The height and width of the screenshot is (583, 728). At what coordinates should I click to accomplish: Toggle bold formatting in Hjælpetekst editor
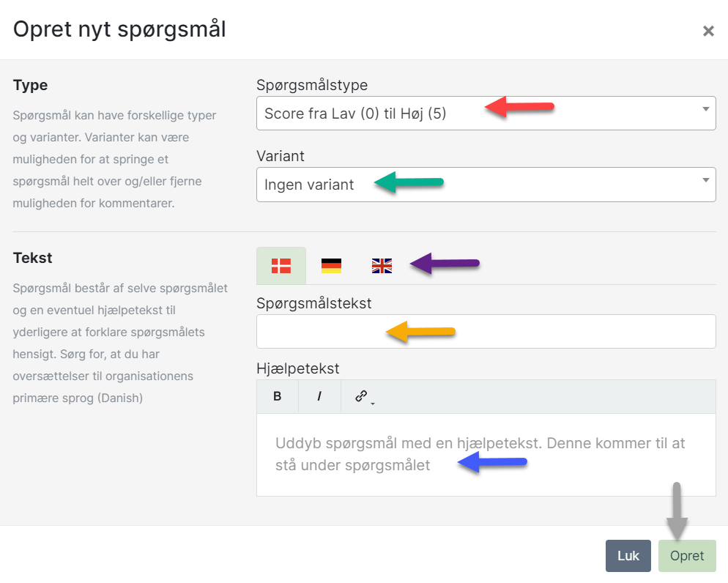[278, 396]
